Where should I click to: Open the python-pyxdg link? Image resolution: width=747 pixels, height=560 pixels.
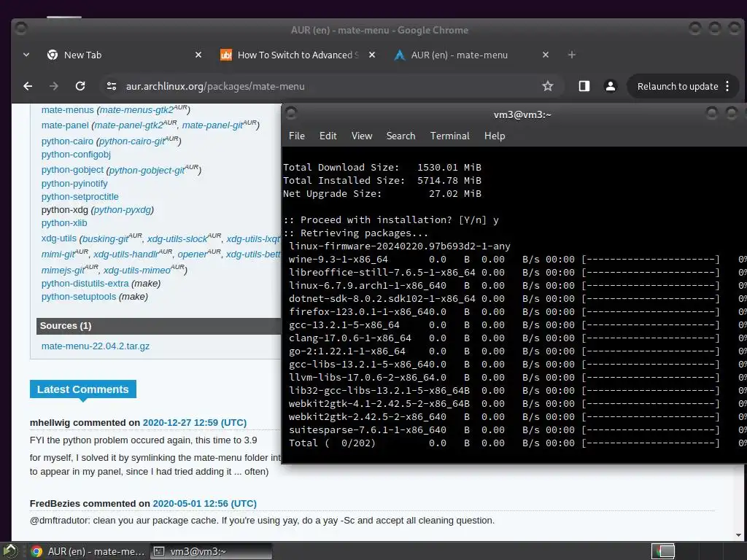click(123, 210)
